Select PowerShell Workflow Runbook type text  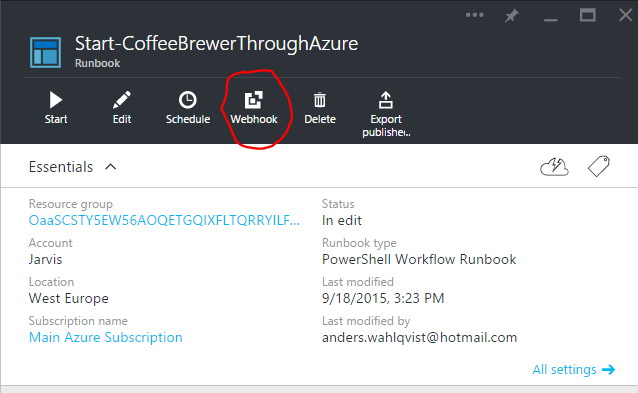(x=419, y=259)
